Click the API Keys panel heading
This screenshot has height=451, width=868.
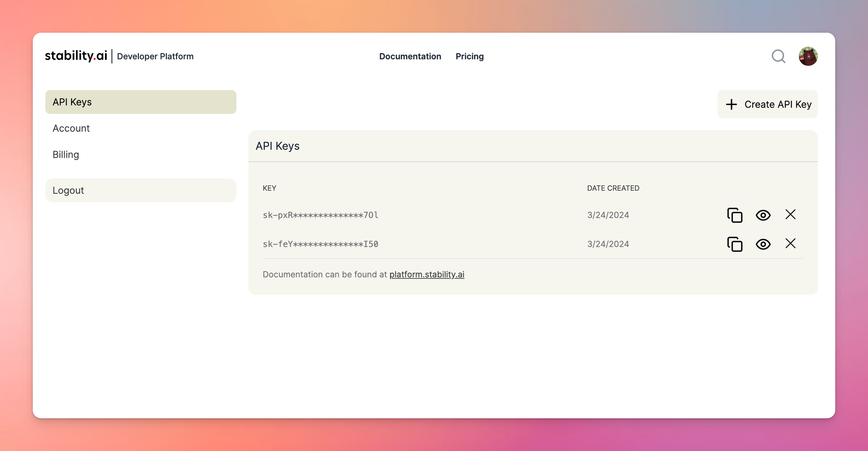coord(278,146)
